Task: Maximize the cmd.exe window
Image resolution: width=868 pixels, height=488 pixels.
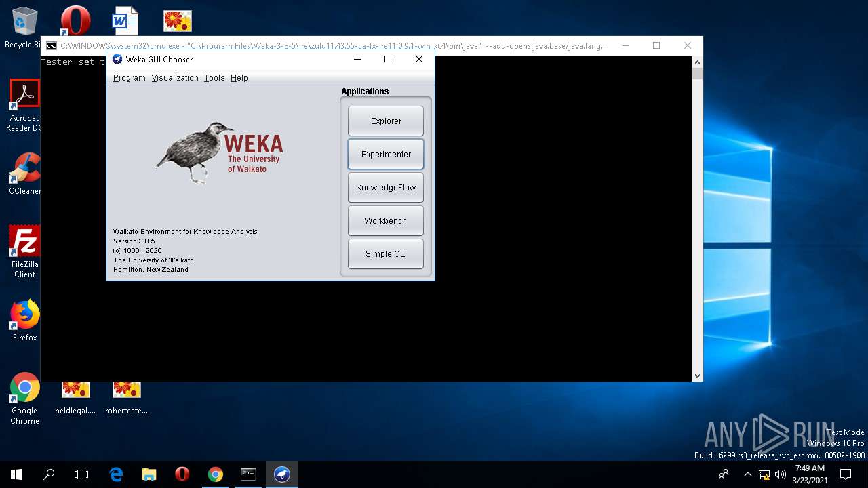Action: pyautogui.click(x=656, y=45)
